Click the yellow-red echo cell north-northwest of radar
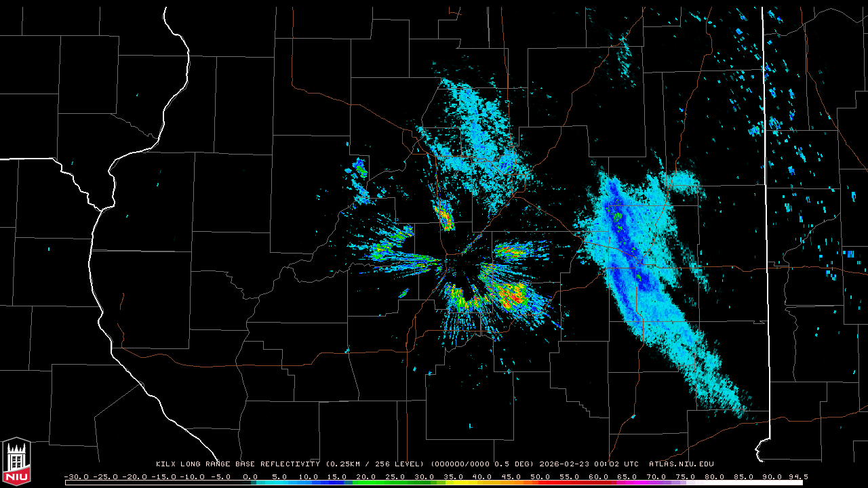 [444, 216]
